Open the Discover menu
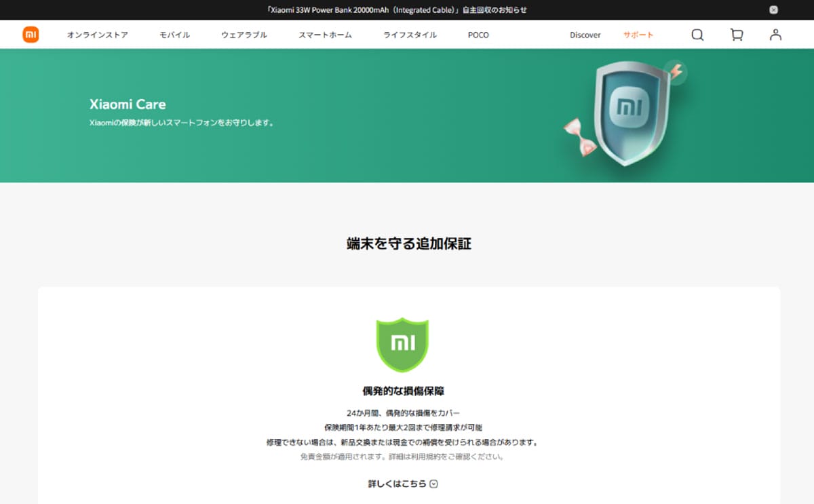Image resolution: width=814 pixels, height=504 pixels. tap(585, 35)
